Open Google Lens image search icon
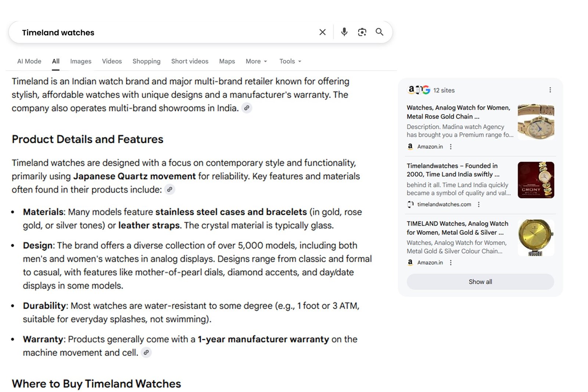The height and width of the screenshot is (392, 588). 362,32
